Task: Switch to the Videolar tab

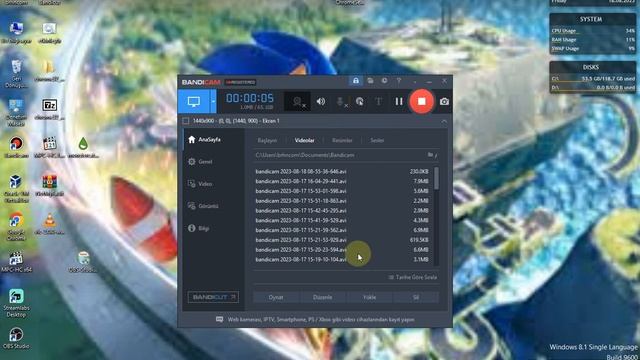Action: [304, 140]
